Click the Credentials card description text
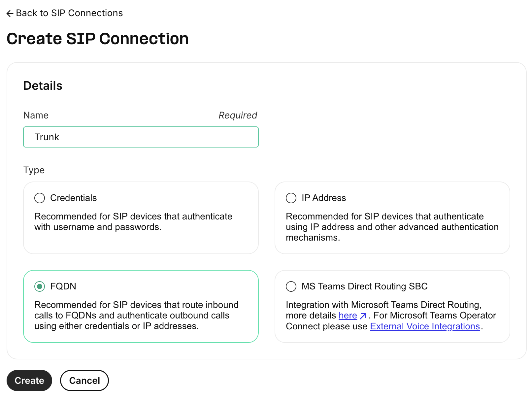This screenshot has height=398, width=532. (133, 222)
